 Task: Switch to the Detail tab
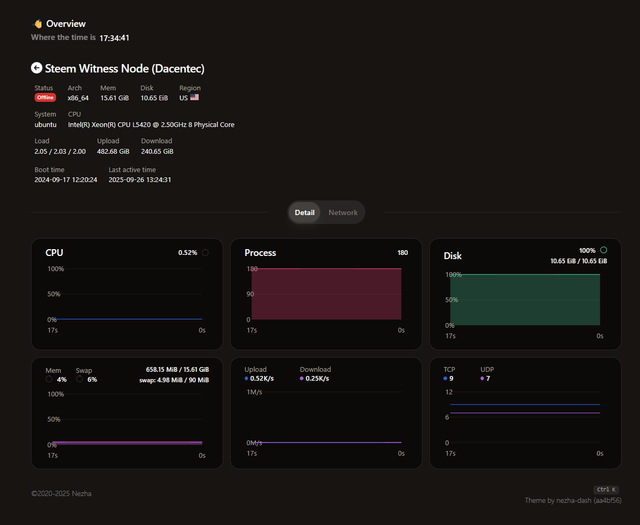pos(304,212)
